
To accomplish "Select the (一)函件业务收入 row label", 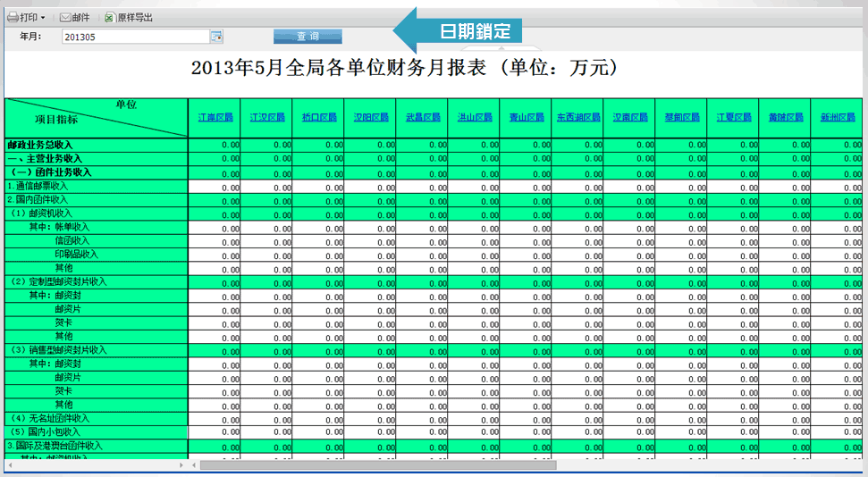I will click(x=50, y=172).
